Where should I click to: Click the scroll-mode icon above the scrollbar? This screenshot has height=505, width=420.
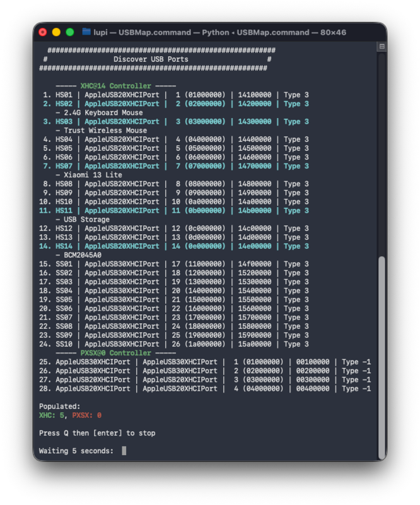tap(382, 46)
